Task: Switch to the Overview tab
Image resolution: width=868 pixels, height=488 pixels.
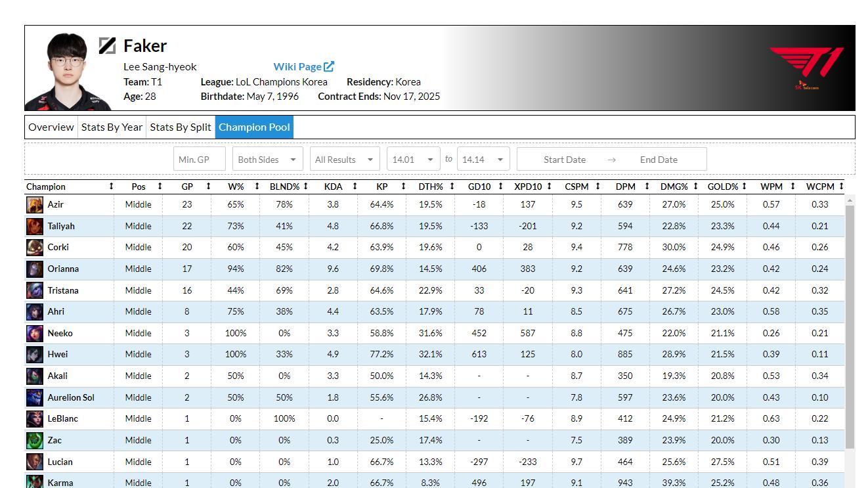Action: pyautogui.click(x=51, y=127)
